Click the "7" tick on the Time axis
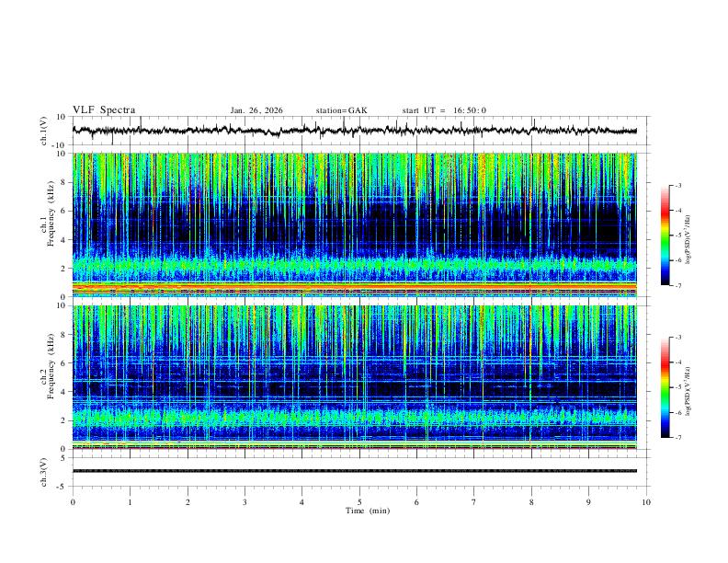The image size is (728, 563). pos(474,502)
